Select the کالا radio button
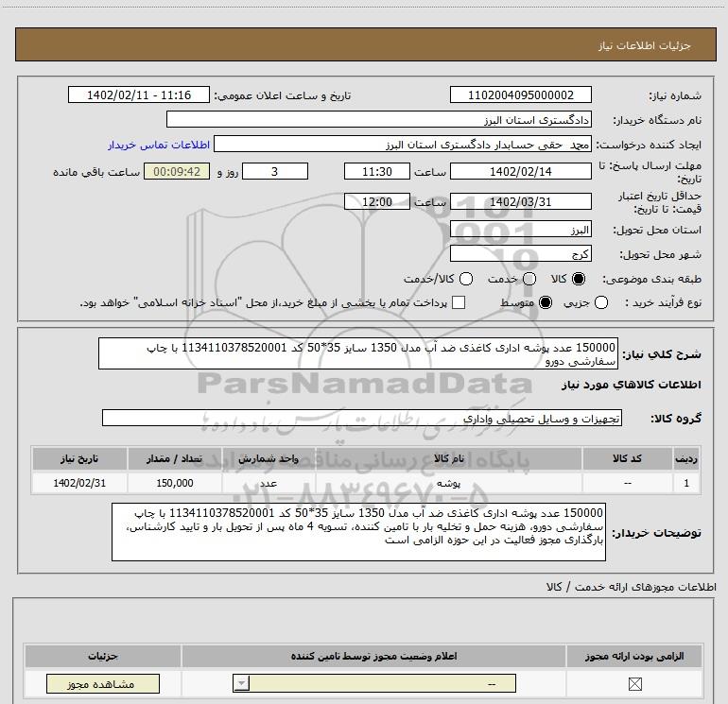Screen dimensions: 728x704 click(579, 279)
